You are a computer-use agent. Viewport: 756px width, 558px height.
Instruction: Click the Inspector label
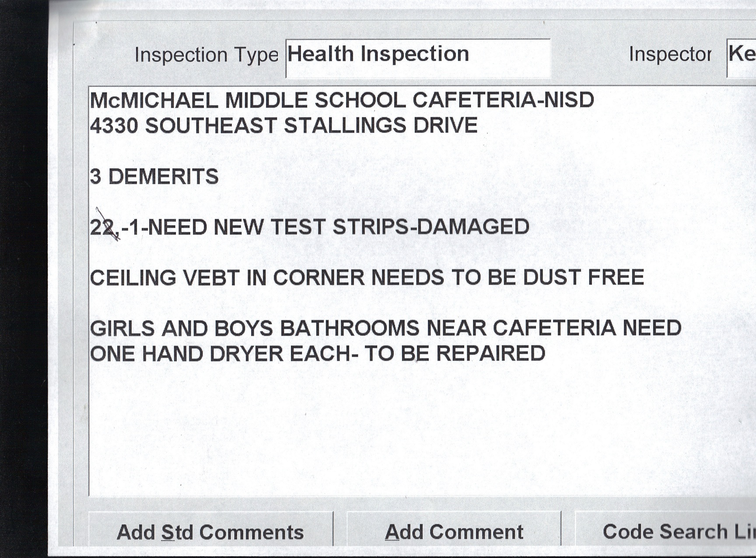tap(670, 55)
